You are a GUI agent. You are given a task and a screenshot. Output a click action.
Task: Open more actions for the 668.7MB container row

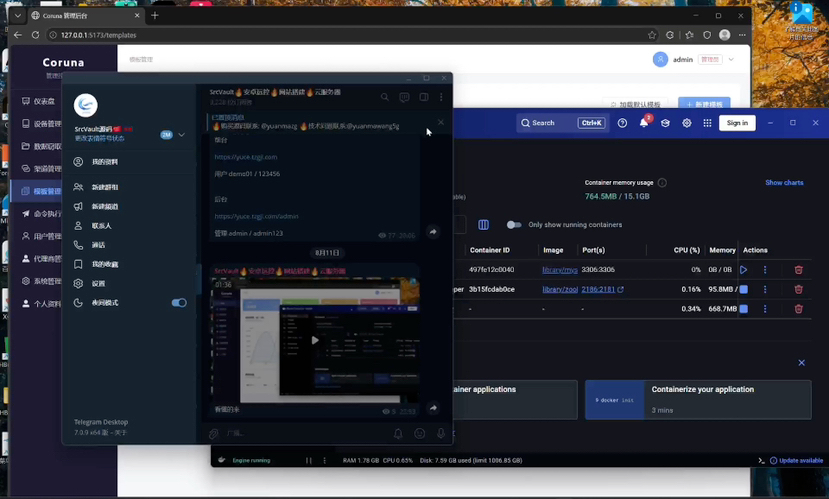click(x=764, y=309)
